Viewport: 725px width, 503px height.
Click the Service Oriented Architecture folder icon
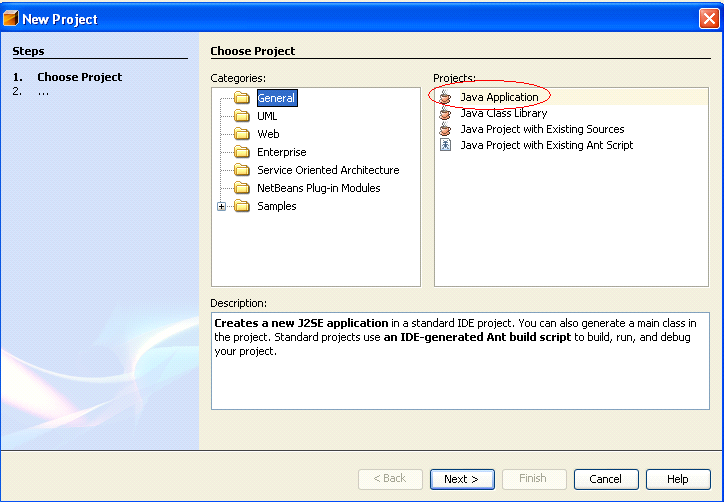[242, 170]
